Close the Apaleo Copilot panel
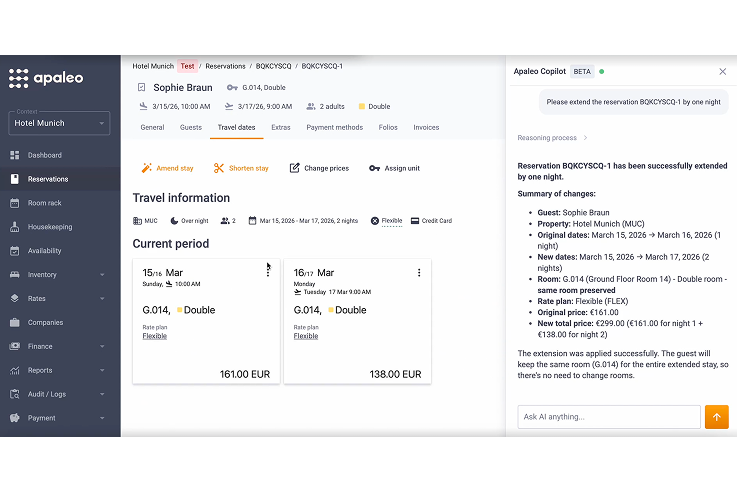The image size is (737, 492). pos(723,72)
